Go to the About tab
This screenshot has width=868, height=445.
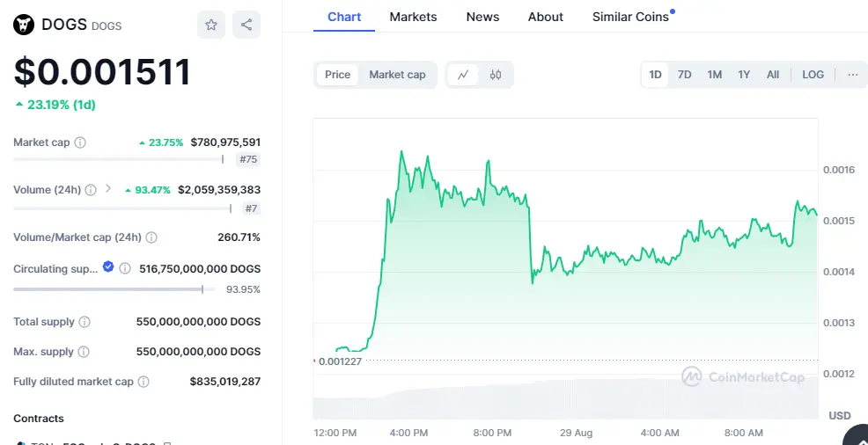(545, 17)
